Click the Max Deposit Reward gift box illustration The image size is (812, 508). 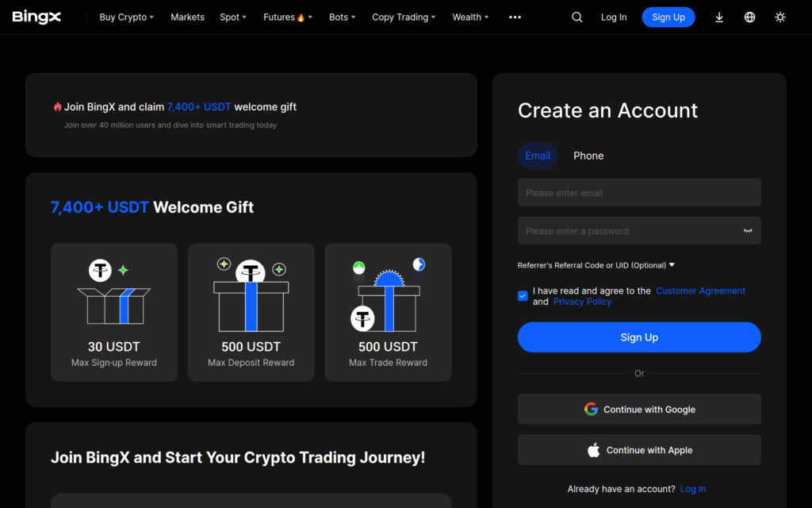[x=251, y=294]
